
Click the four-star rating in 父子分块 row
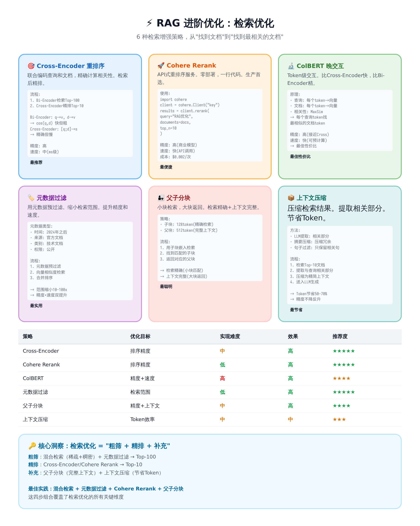pos(342,406)
